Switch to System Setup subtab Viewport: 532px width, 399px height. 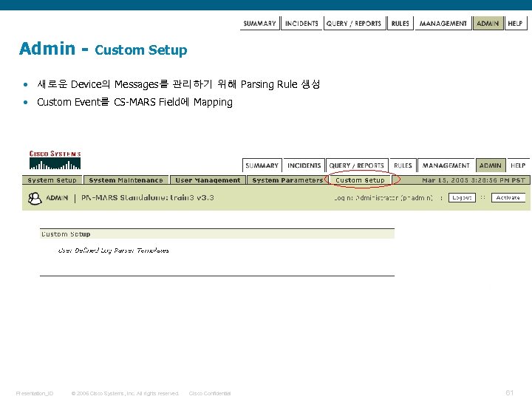(x=52, y=180)
